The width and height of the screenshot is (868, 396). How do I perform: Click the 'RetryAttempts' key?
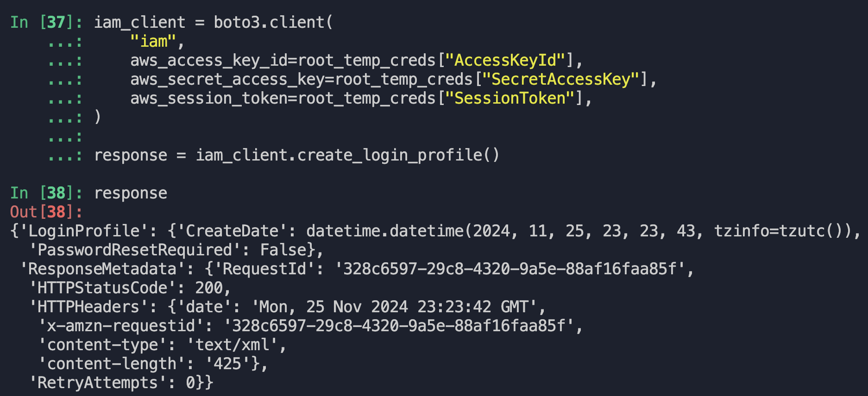coord(98,383)
